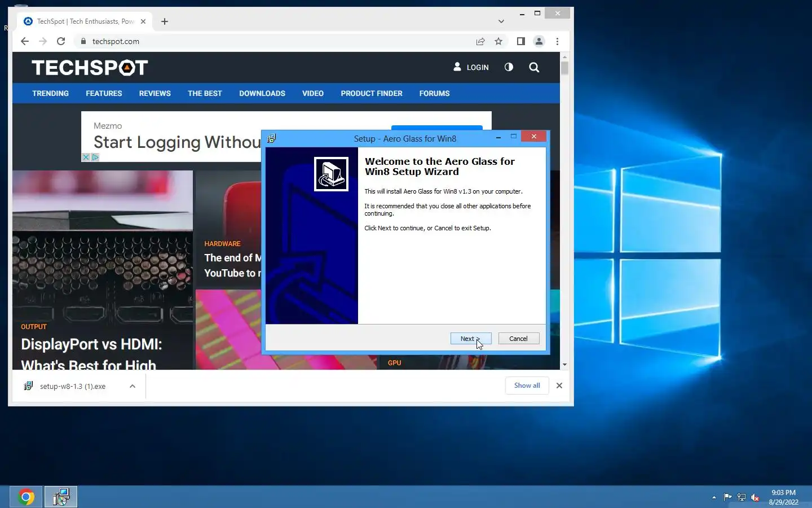Bookmark this tab with the star icon

(x=498, y=41)
